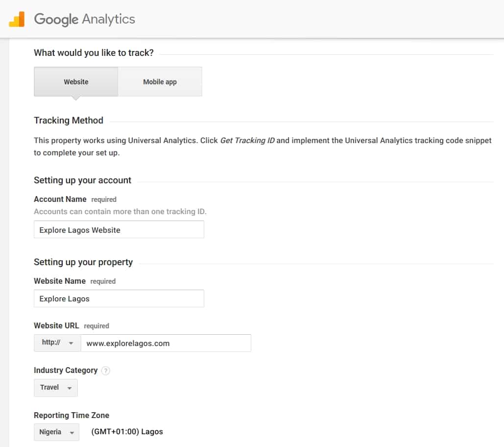The image size is (504, 447).
Task: Click the Industry Category label
Action: point(66,371)
